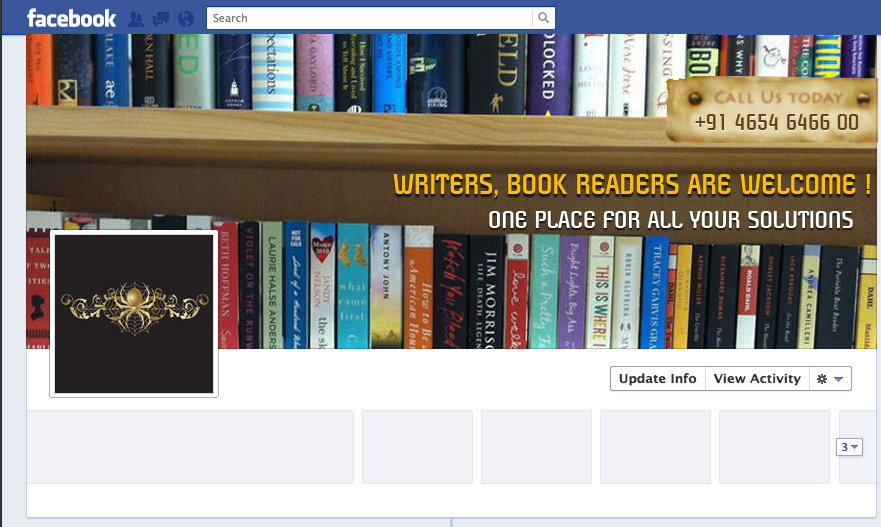
Task: Click the gear settings icon
Action: coord(821,379)
